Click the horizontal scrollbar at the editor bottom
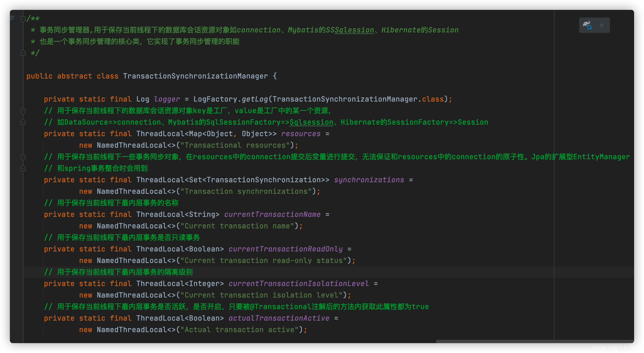The width and height of the screenshot is (644, 353). (x=534, y=341)
